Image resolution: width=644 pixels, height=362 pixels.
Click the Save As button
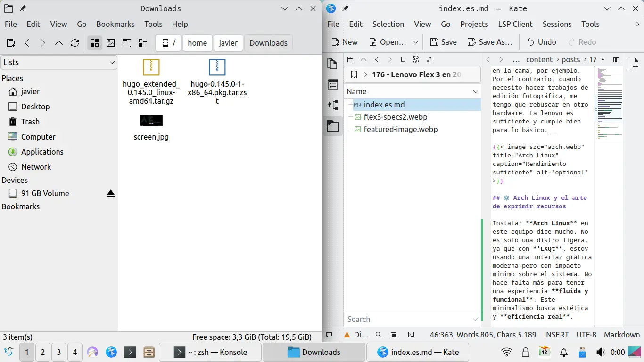click(x=489, y=42)
